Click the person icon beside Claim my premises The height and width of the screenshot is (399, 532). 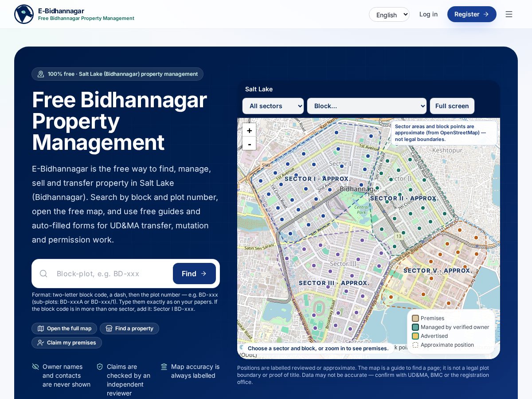tap(41, 343)
